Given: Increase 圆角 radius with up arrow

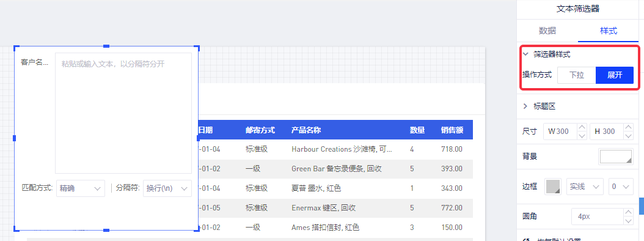Looking at the screenshot, I should click(x=628, y=212).
